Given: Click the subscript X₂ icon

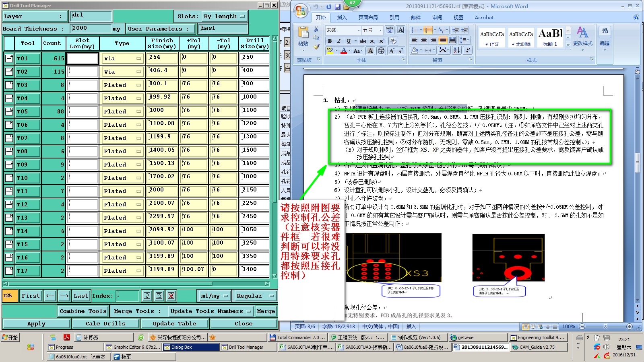Looking at the screenshot, I should [x=373, y=41].
